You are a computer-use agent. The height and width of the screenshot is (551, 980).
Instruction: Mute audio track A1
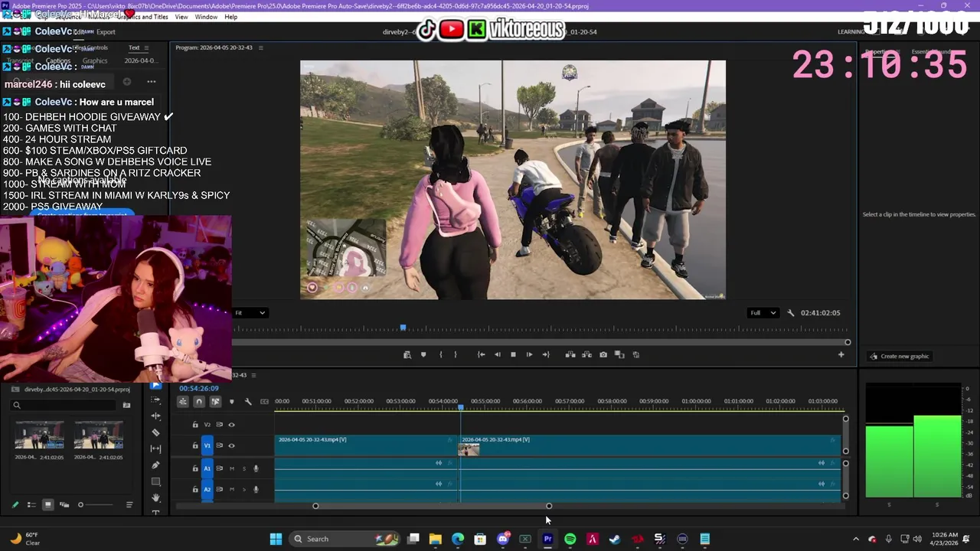pos(232,468)
